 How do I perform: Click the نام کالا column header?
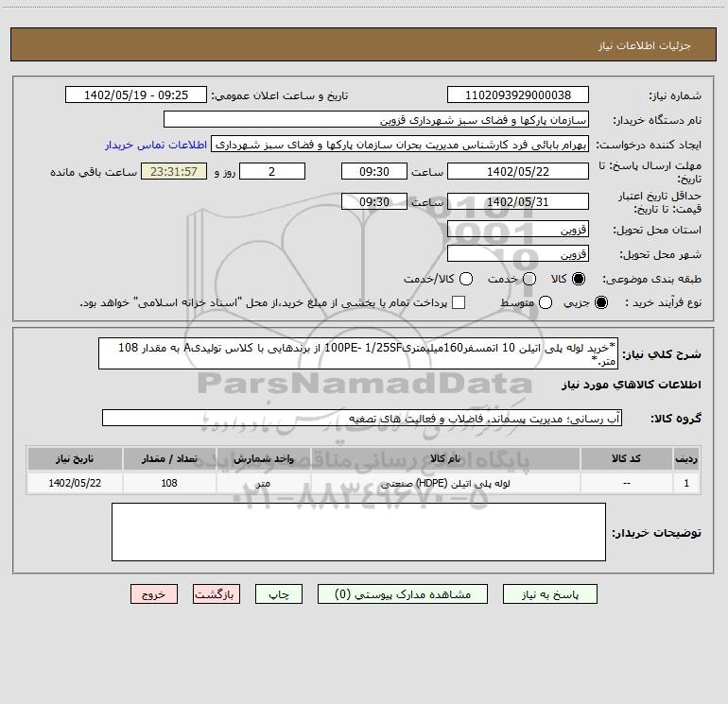445,458
